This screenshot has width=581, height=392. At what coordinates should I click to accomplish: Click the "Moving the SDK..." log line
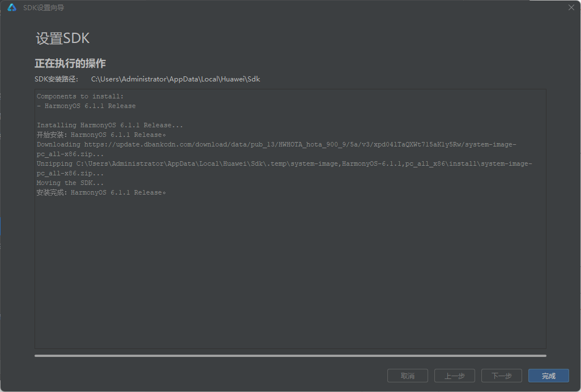click(x=70, y=183)
